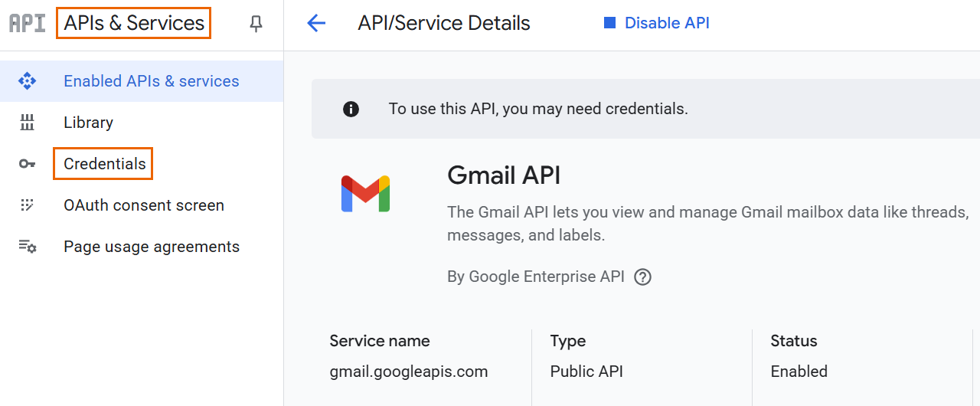Go back using the left arrow
Viewport: 980px width, 406px height.
[x=316, y=24]
